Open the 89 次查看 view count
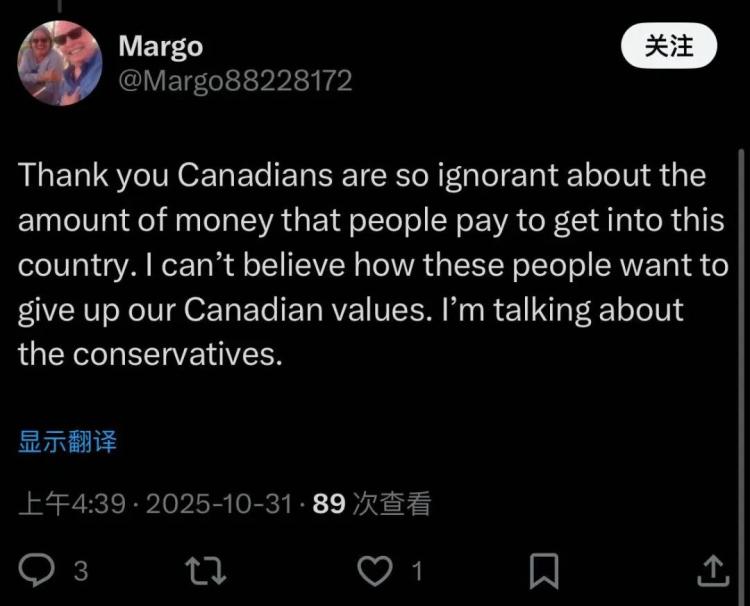 [x=371, y=505]
